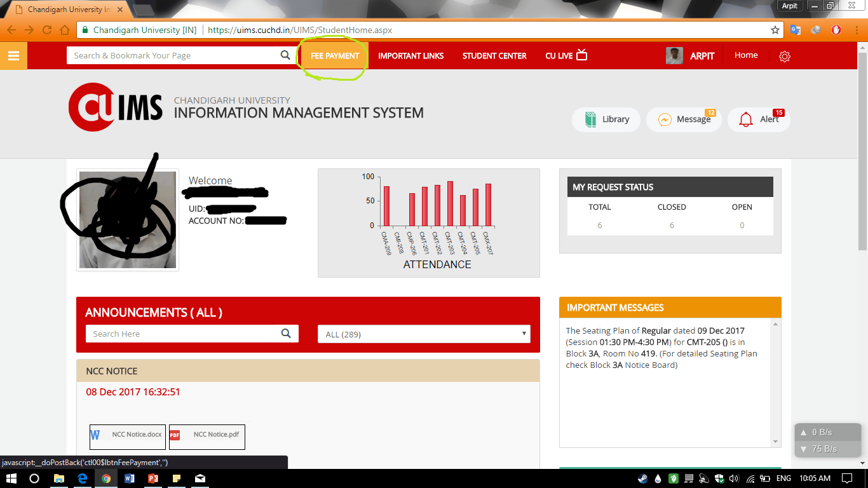Launch Microsoft Edge from the taskbar
The image size is (868, 488).
tap(83, 478)
